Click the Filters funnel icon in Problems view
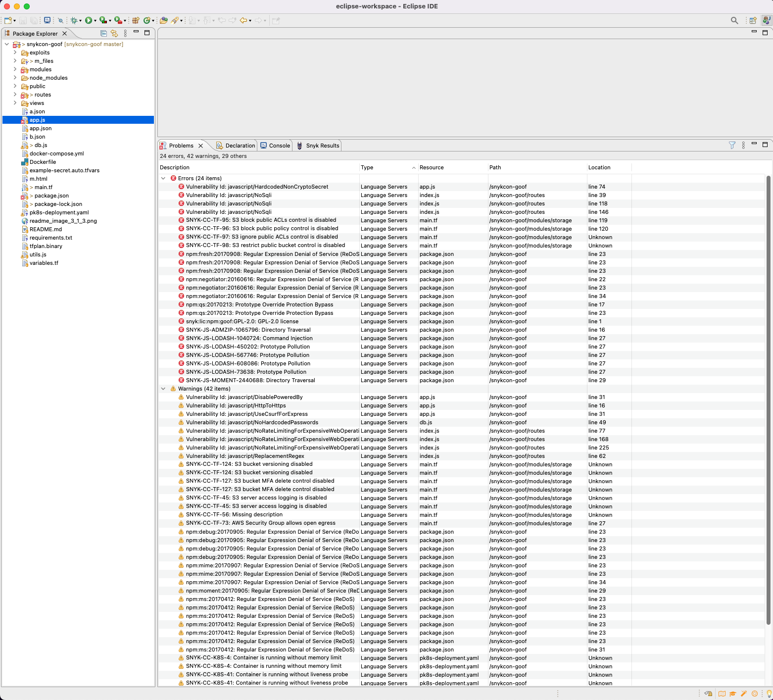 (732, 145)
